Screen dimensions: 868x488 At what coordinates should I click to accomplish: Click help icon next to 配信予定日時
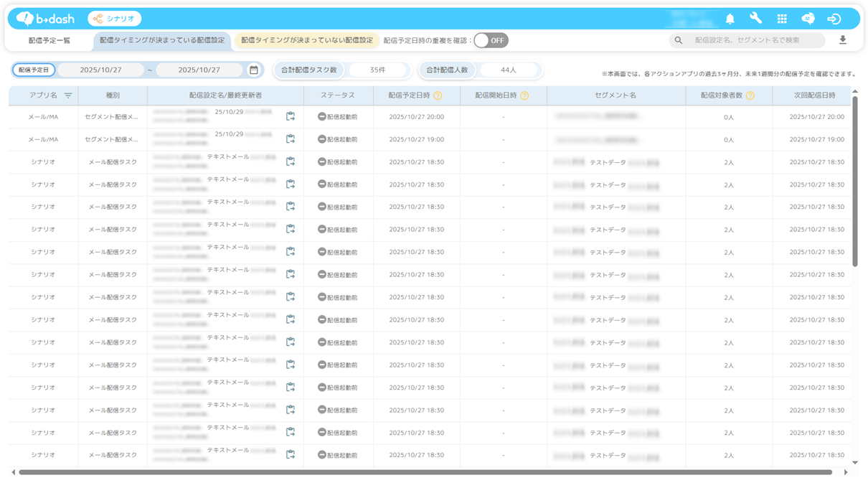pos(438,95)
